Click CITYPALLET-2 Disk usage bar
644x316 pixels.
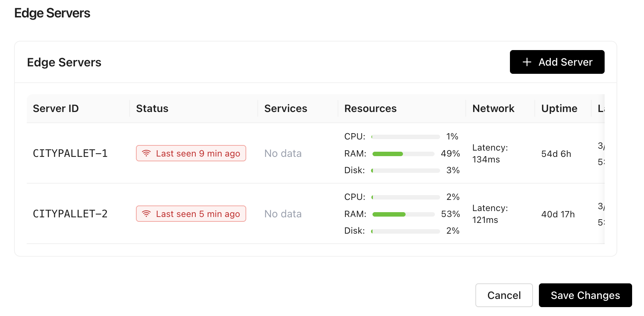tap(406, 231)
